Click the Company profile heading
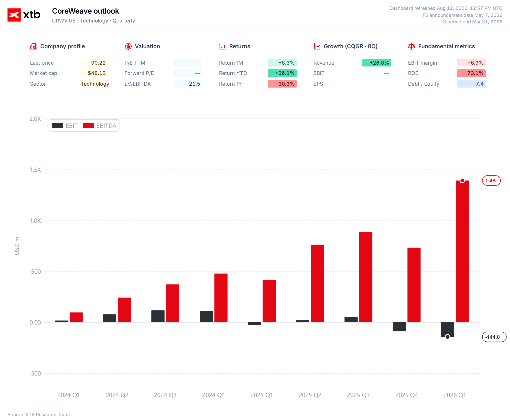The image size is (510, 420). [x=63, y=46]
